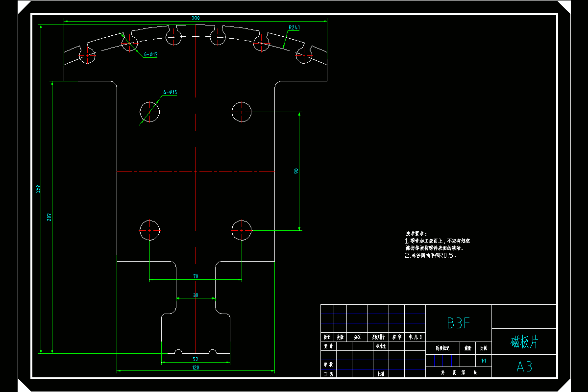Click the 设计 cell in title block
The image size is (588, 392).
tap(328, 346)
